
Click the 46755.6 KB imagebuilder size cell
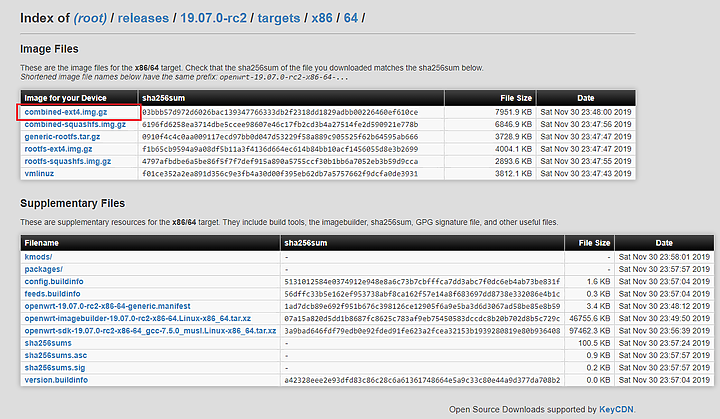click(x=590, y=318)
